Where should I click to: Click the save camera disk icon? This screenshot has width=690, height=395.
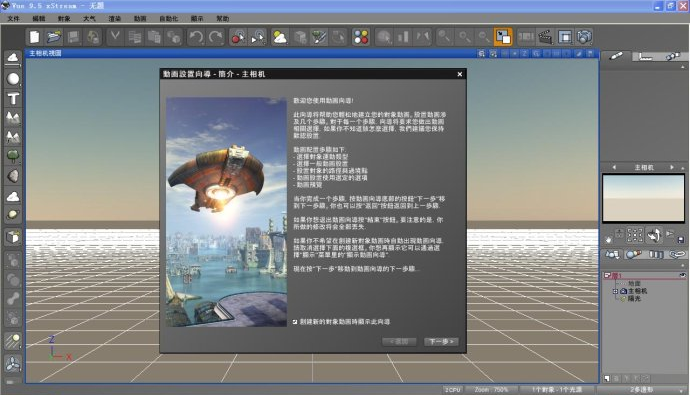pyautogui.click(x=680, y=240)
